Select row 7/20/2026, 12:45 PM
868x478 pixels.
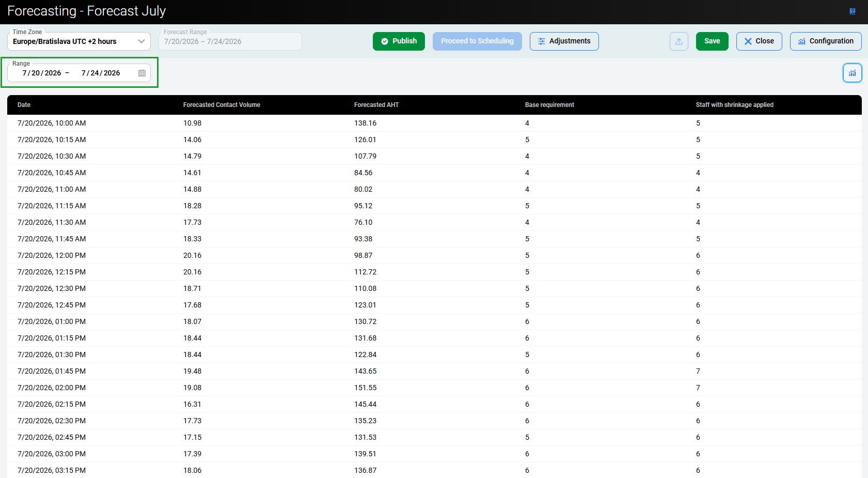coord(434,305)
